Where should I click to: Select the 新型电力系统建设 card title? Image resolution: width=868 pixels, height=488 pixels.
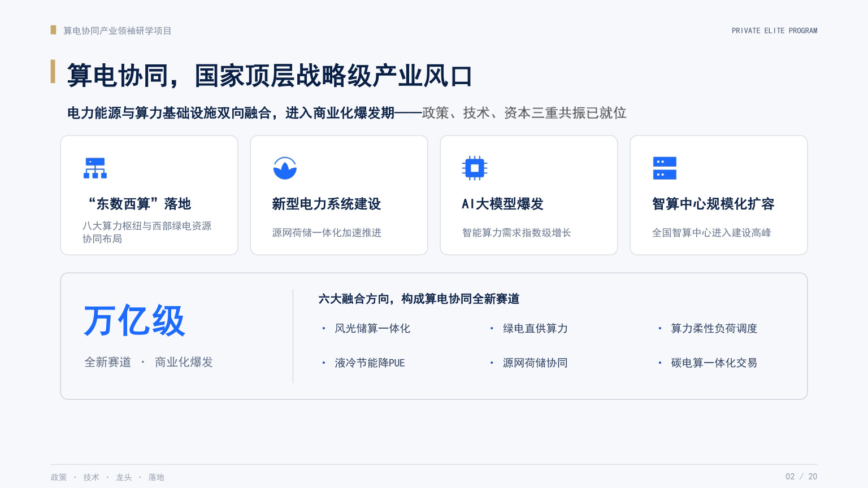pos(327,203)
